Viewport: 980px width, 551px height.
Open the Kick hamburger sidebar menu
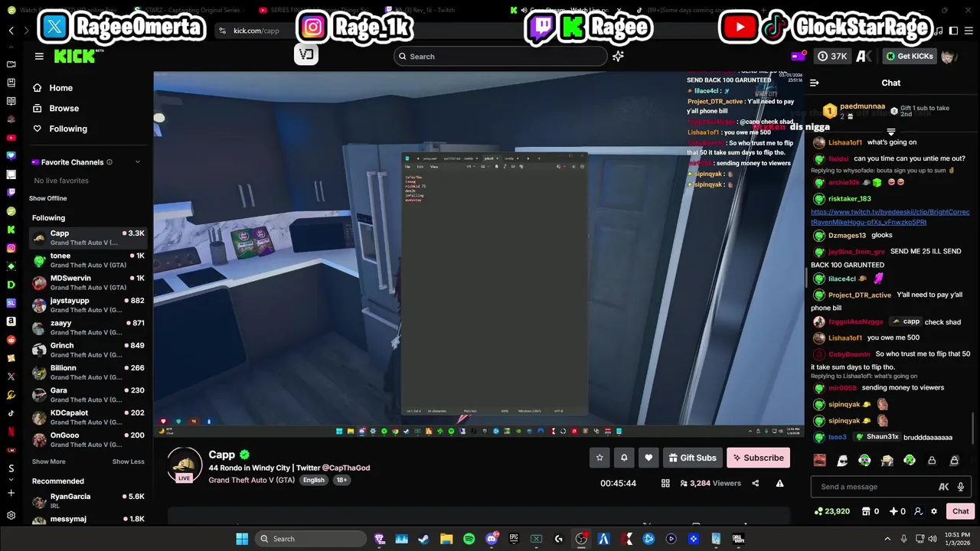point(39,56)
